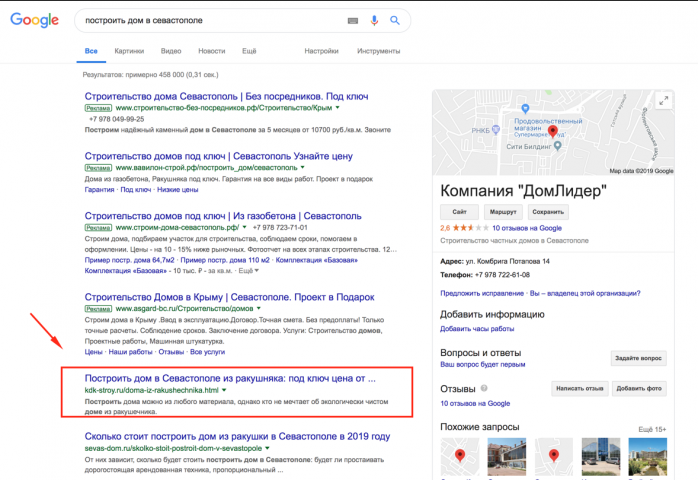Switch to the Видео tab
698x480 pixels.
pyautogui.click(x=171, y=51)
